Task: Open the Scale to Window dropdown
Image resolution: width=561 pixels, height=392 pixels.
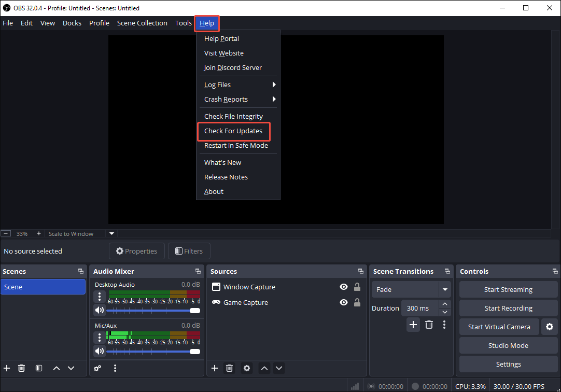Action: (x=111, y=233)
